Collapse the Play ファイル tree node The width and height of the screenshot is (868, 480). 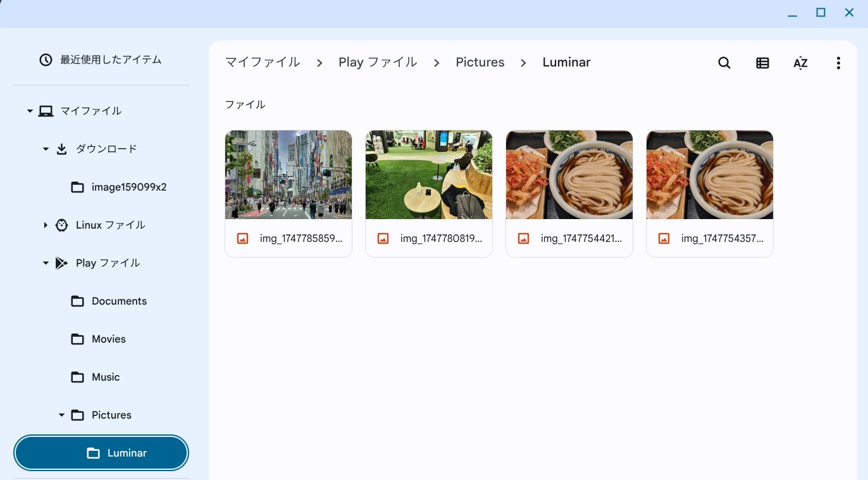click(x=46, y=263)
